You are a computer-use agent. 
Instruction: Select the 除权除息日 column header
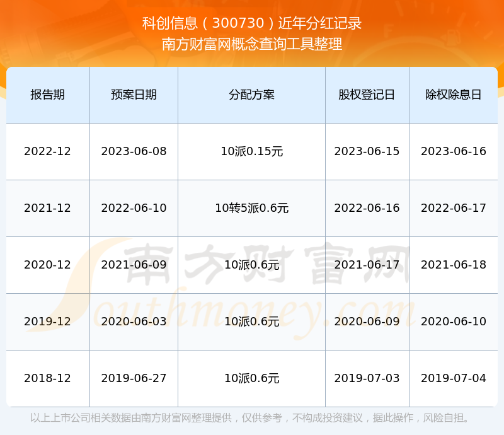[x=453, y=95]
